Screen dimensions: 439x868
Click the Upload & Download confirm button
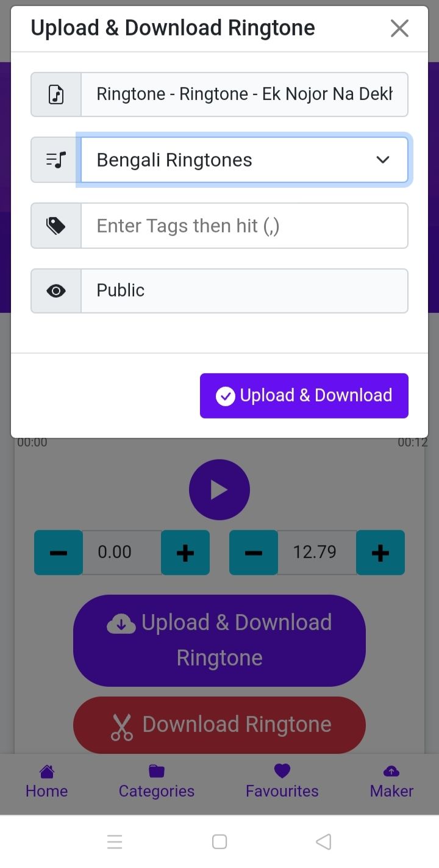(x=304, y=396)
